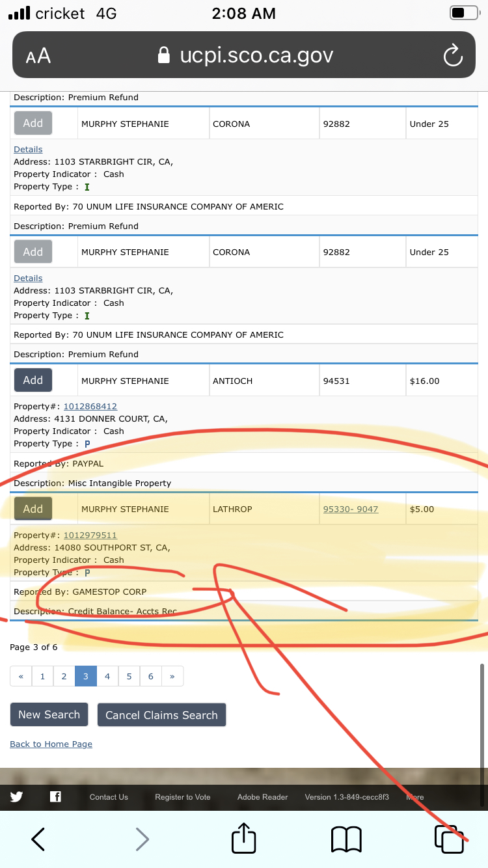The width and height of the screenshot is (488, 868).
Task: Click the « previous page arrow
Action: pyautogui.click(x=21, y=676)
